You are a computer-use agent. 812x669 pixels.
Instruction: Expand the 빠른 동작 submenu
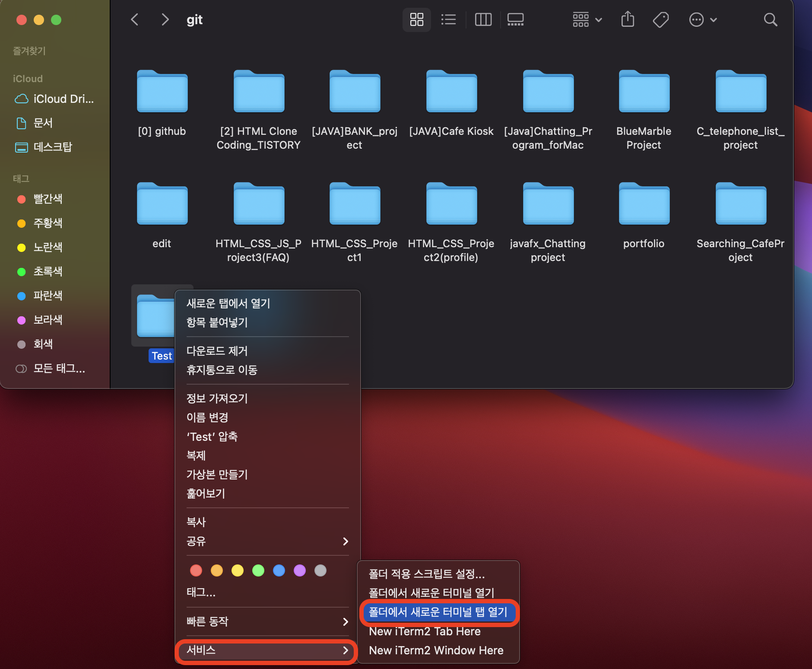(x=267, y=621)
